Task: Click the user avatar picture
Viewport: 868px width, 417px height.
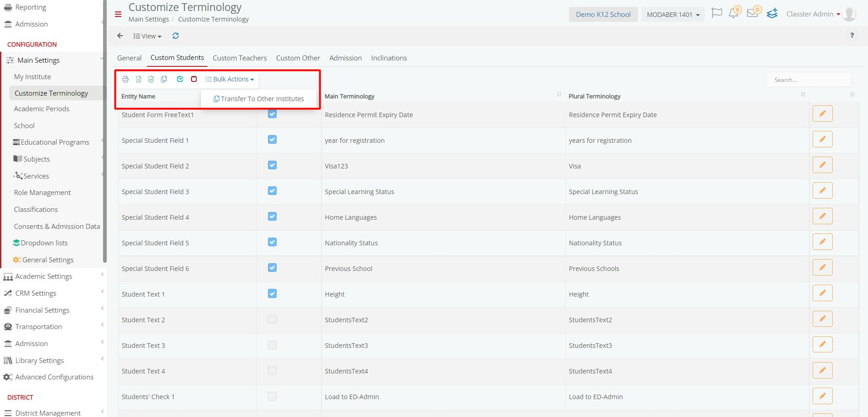Action: (849, 14)
